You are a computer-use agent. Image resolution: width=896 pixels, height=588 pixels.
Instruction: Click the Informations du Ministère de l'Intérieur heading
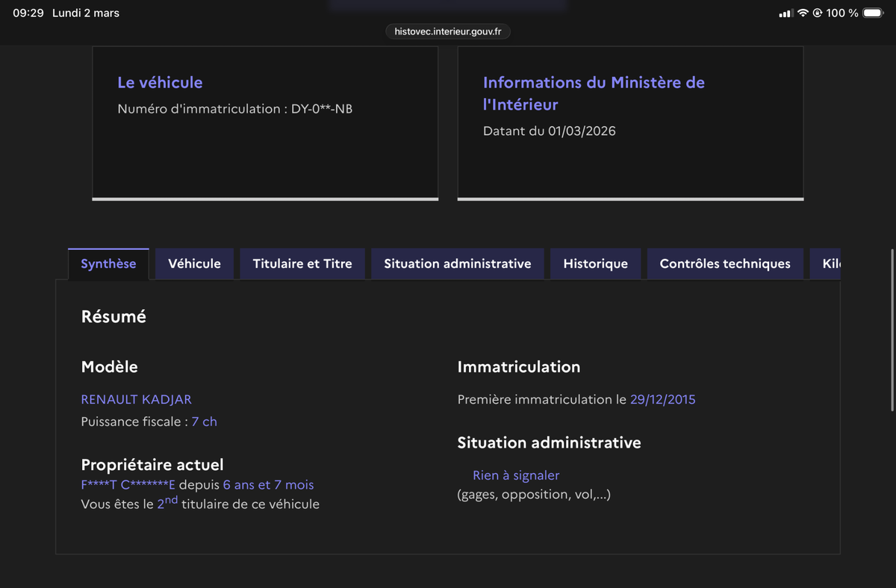pyautogui.click(x=594, y=93)
